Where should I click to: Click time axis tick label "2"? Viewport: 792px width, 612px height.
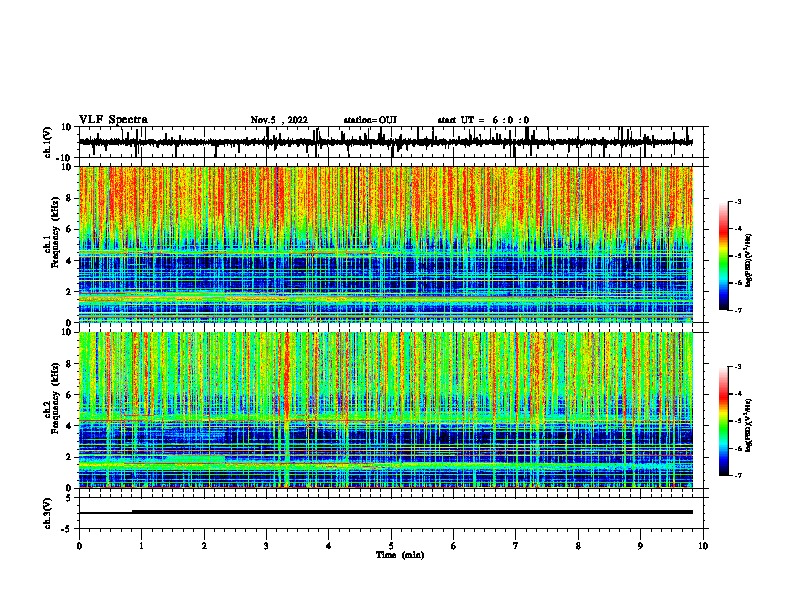click(204, 546)
